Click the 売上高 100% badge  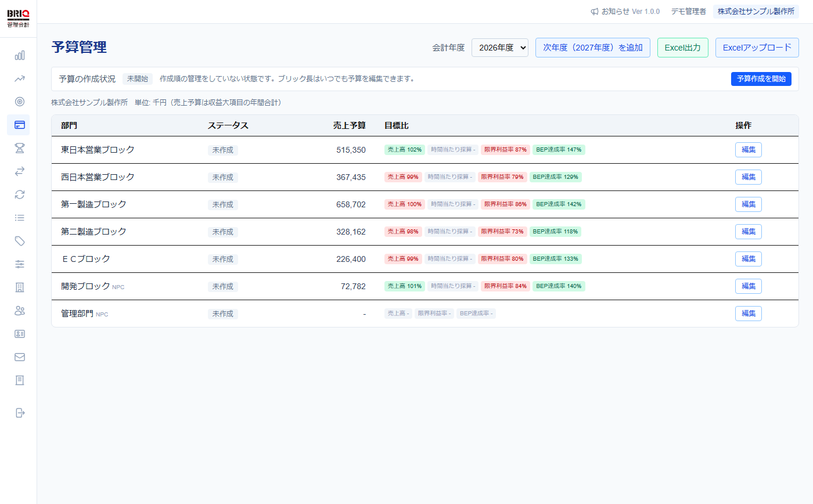[x=405, y=204]
